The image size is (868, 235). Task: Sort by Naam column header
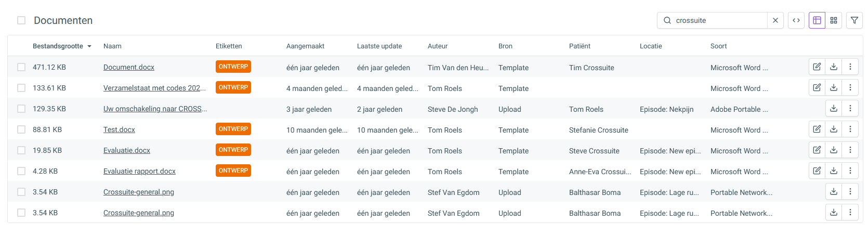112,46
